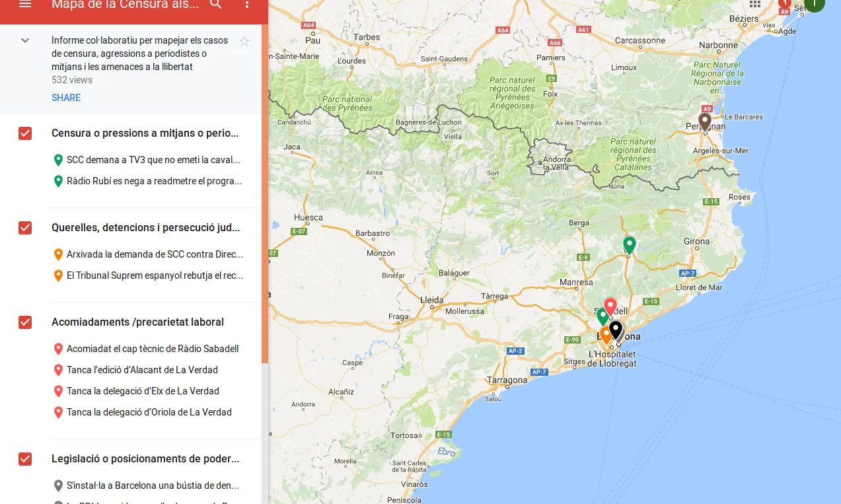
Task: Click the SHARE link
Action: 66,98
